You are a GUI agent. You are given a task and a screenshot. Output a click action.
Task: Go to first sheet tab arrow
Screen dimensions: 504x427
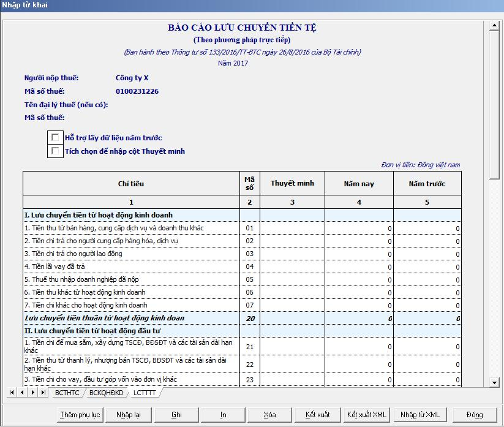pyautogui.click(x=12, y=392)
